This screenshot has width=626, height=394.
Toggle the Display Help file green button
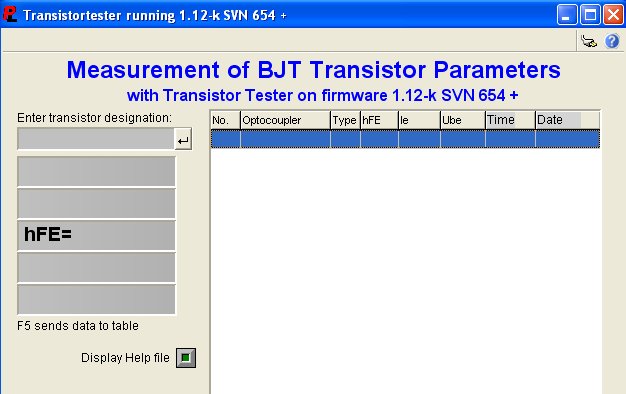(x=186, y=358)
